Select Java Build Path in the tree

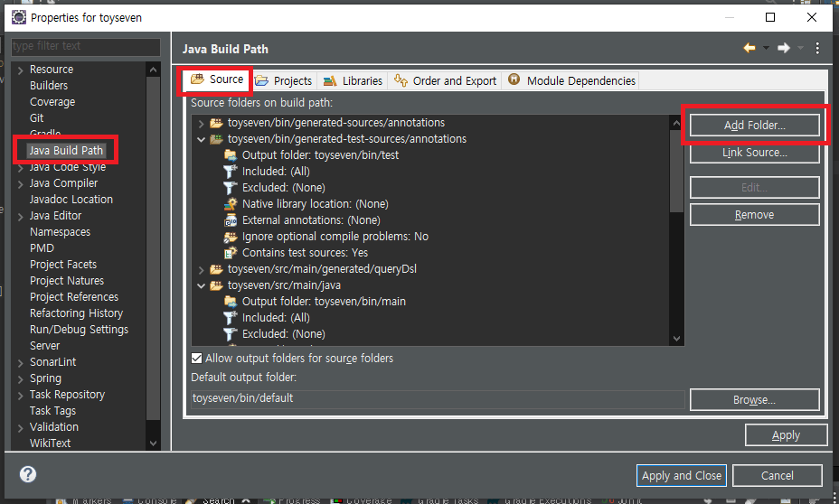tap(66, 151)
